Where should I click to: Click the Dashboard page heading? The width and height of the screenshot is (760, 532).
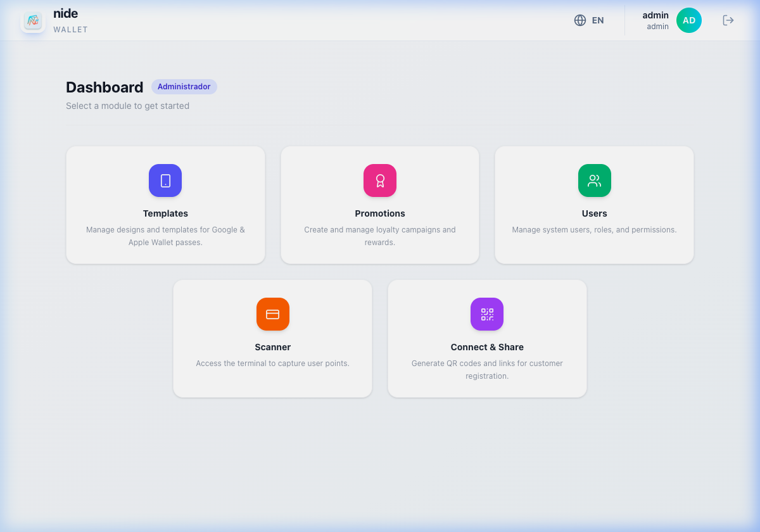pyautogui.click(x=104, y=87)
